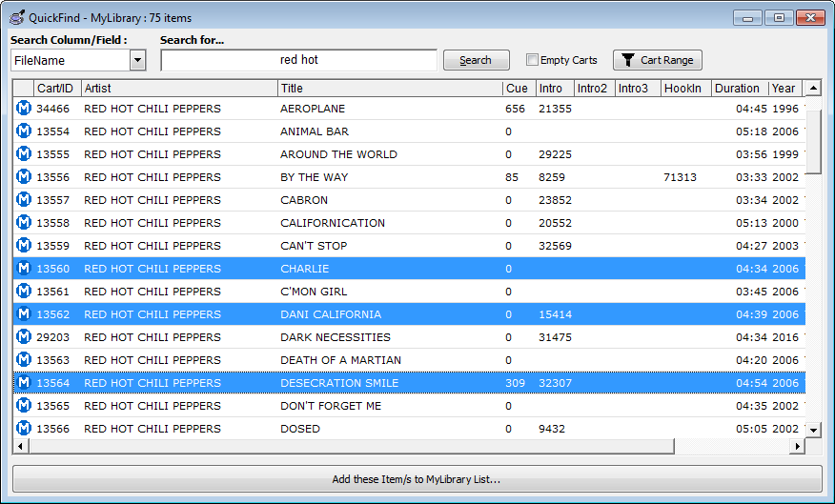Click the FileName combo box field

(x=70, y=60)
